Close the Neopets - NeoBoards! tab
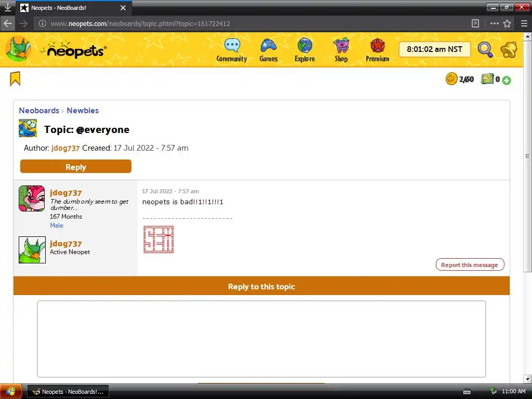Viewport: 532px width, 399px height. [x=123, y=7]
